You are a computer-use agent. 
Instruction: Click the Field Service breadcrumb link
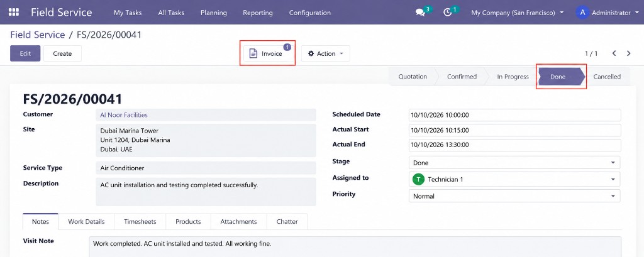click(37, 35)
